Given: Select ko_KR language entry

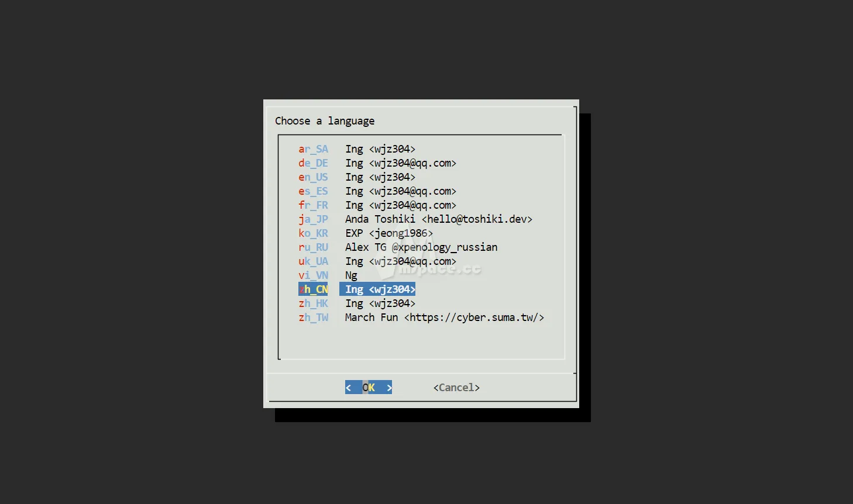Looking at the screenshot, I should tap(313, 233).
